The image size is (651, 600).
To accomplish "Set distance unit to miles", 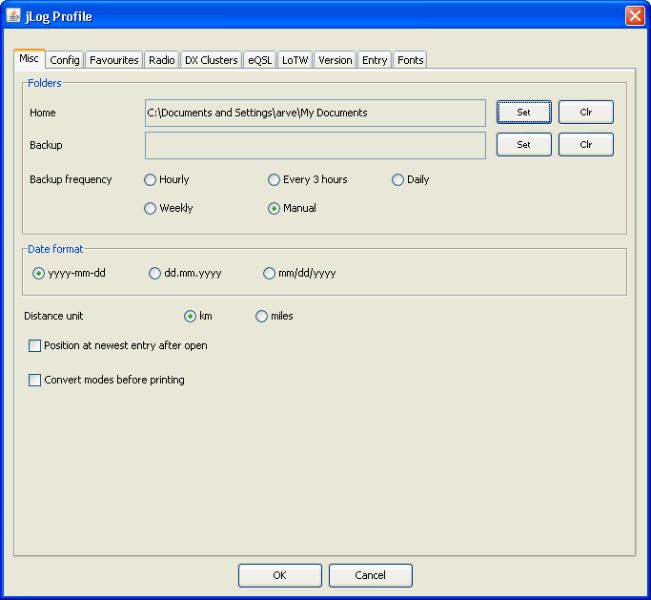I will (x=262, y=316).
